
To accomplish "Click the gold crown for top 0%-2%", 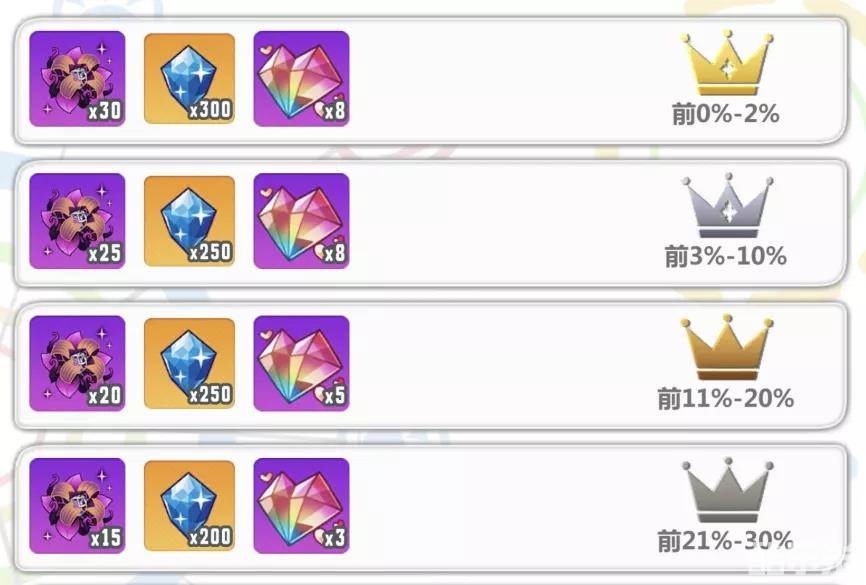I will click(727, 64).
